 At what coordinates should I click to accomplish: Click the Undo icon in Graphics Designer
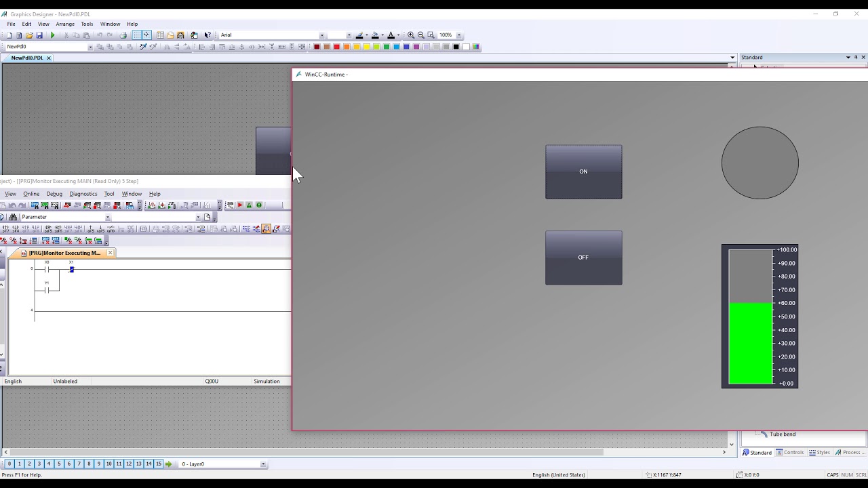(x=100, y=35)
